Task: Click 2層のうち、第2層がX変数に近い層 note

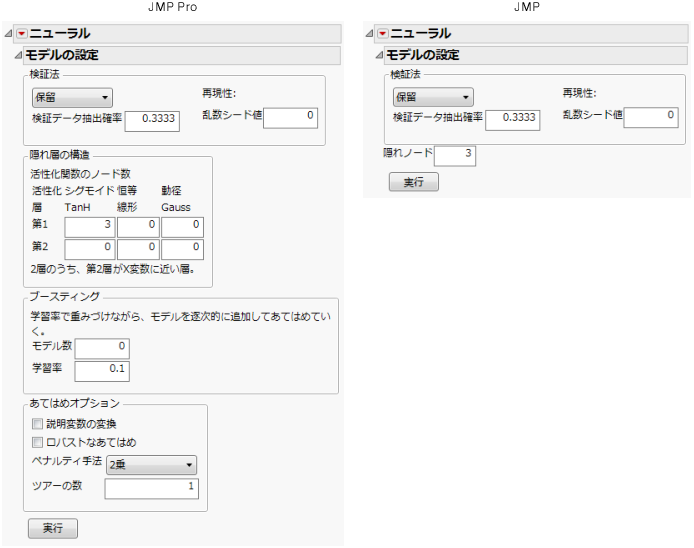Action: [x=112, y=269]
